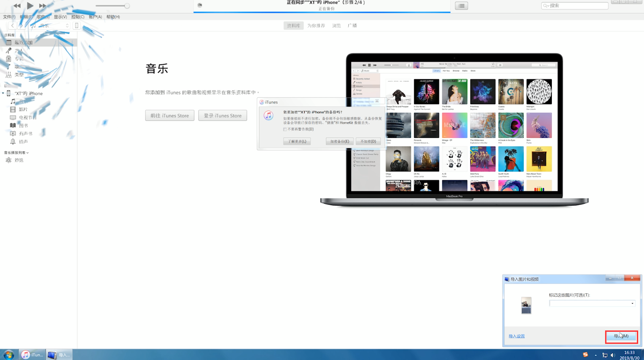Click the 导入(M) import button
Image resolution: width=644 pixels, height=360 pixels.
click(621, 337)
